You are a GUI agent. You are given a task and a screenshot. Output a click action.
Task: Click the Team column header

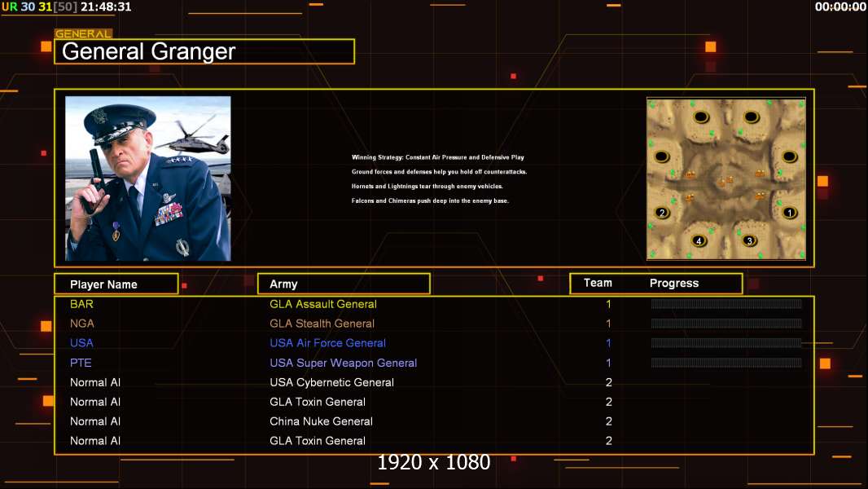598,283
